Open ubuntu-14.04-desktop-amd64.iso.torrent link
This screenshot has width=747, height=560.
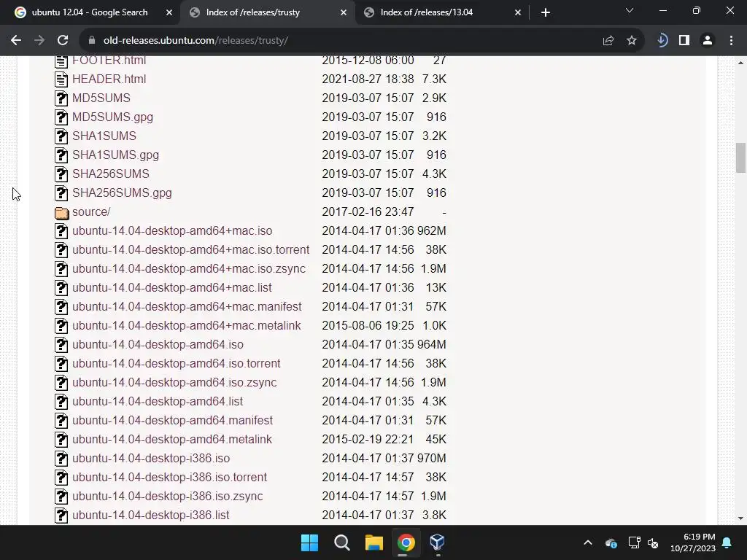tap(177, 364)
